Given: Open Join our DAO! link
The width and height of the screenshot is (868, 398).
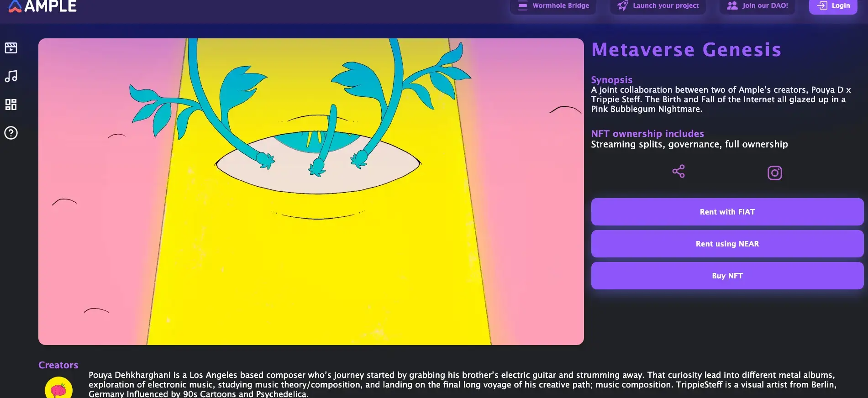Looking at the screenshot, I should pyautogui.click(x=758, y=6).
